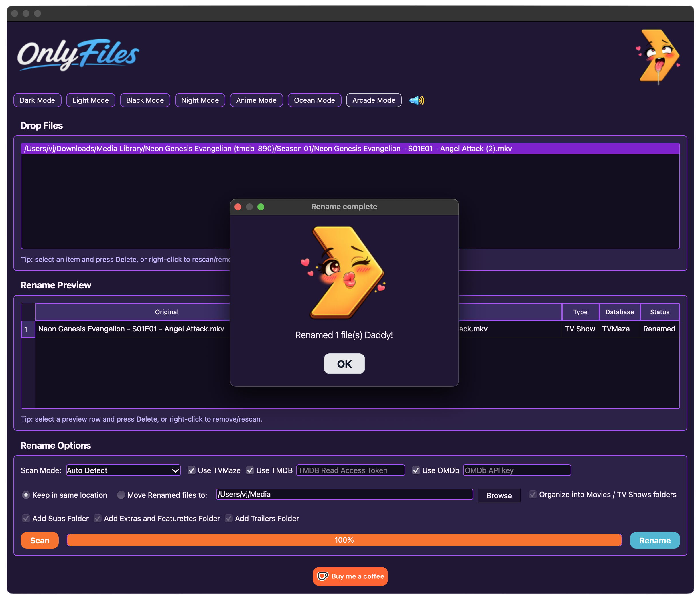The width and height of the screenshot is (700, 599).
Task: Switch to Arcade Mode theme
Action: click(x=374, y=100)
